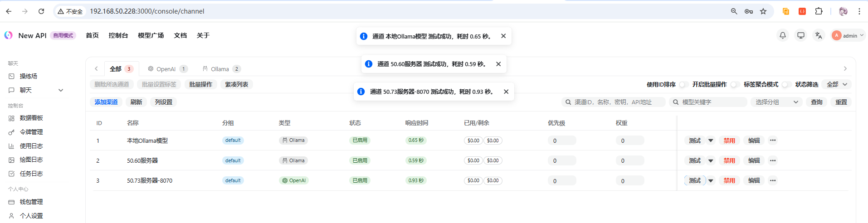The image size is (868, 223).
Task: Close the 50.60服务器 test success notification
Action: pos(498,64)
